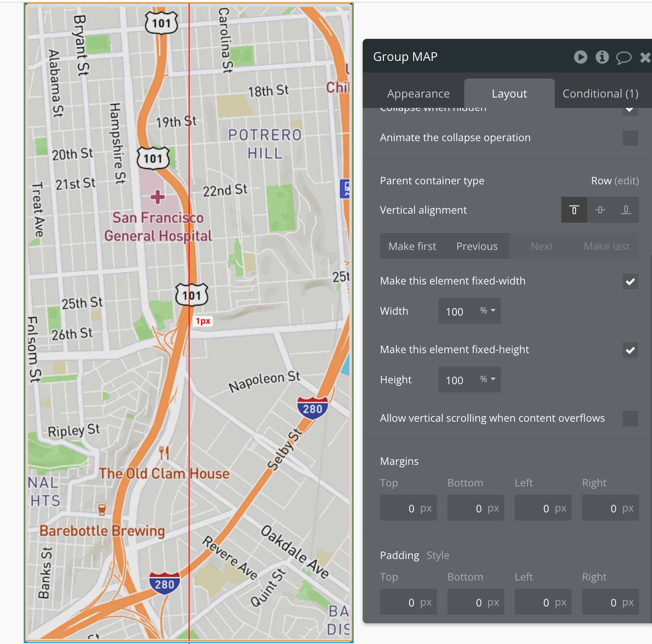This screenshot has height=644, width=652.
Task: Click the 18th St map label
Action: coord(268,91)
